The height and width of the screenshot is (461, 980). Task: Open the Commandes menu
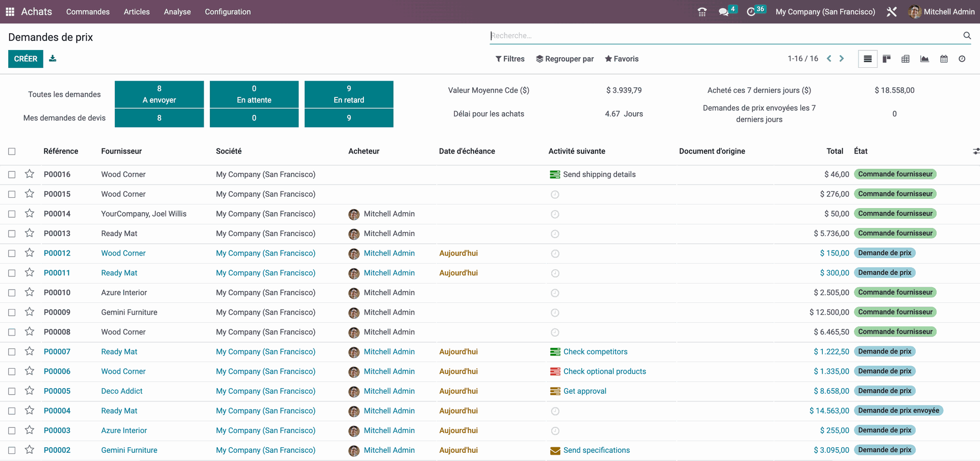[88, 12]
